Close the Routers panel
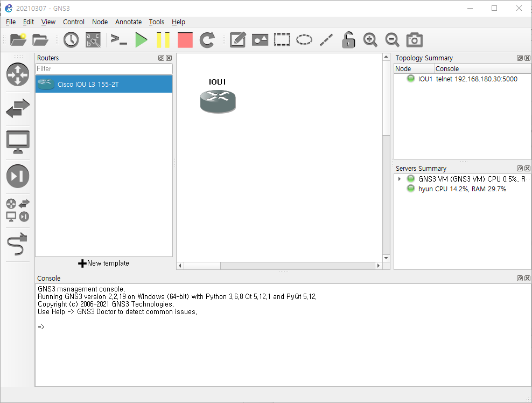 click(169, 58)
